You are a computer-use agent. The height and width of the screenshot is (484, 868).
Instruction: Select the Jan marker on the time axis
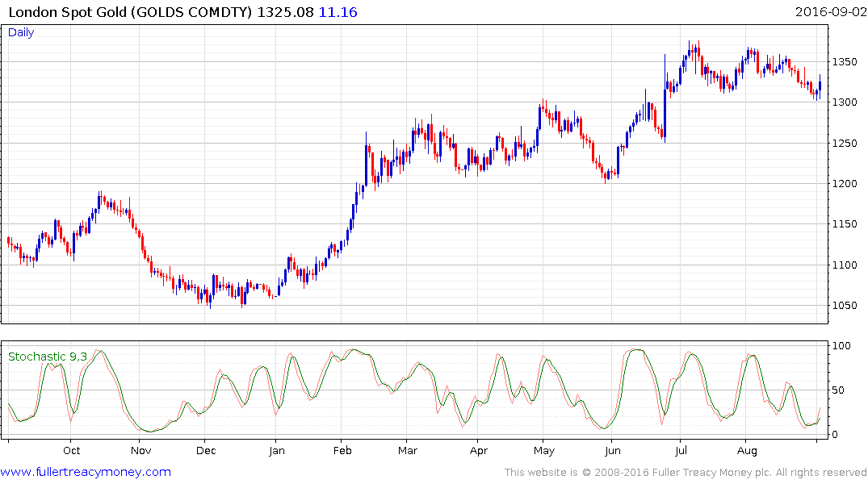click(277, 451)
